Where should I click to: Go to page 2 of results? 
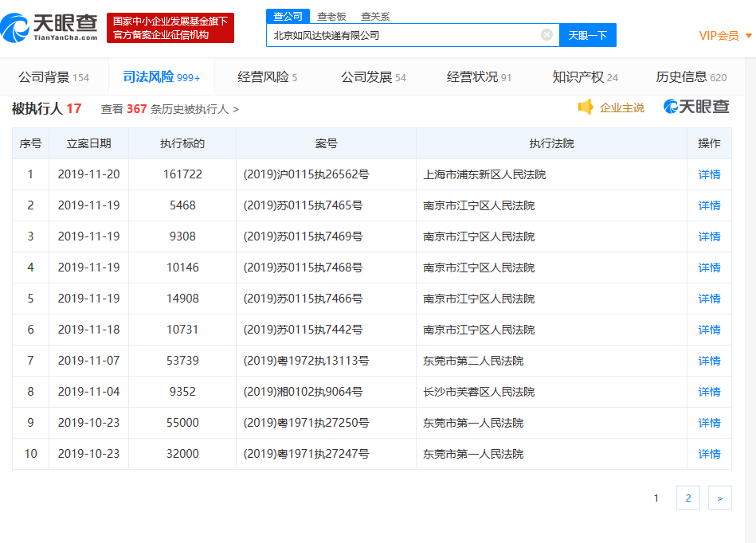point(687,498)
